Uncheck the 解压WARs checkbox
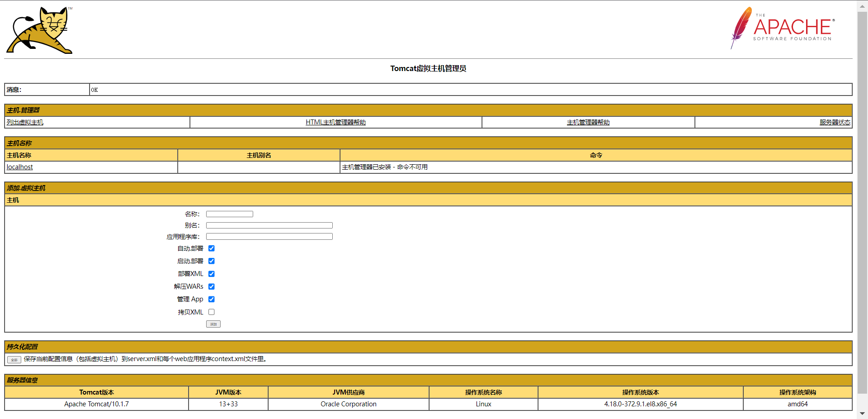This screenshot has height=419, width=868. coord(211,286)
